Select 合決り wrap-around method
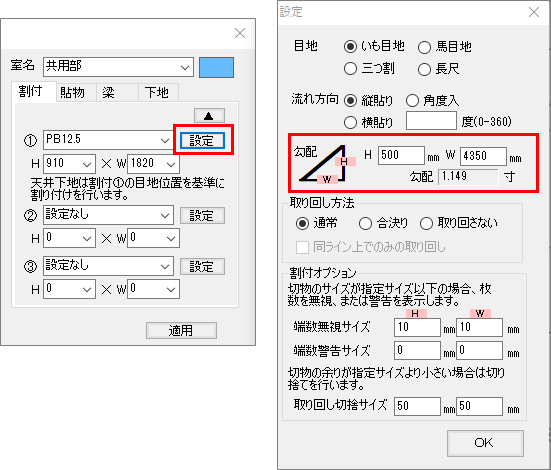The width and height of the screenshot is (551, 470). (383, 223)
